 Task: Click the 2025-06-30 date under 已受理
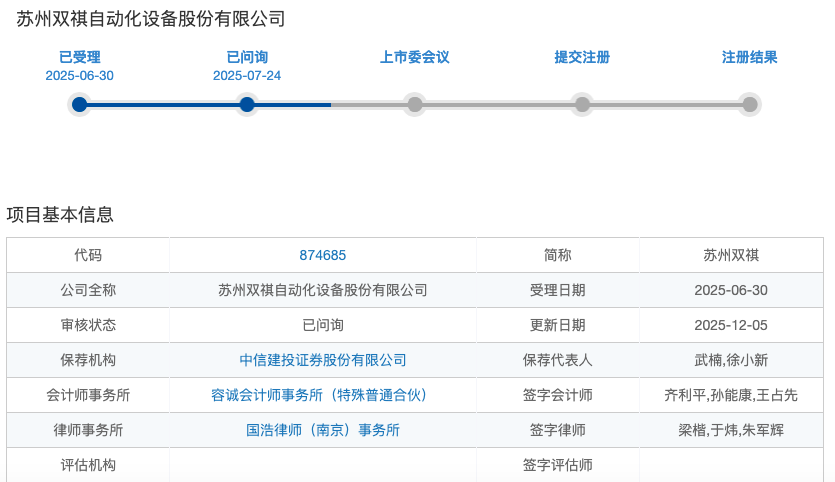click(80, 76)
